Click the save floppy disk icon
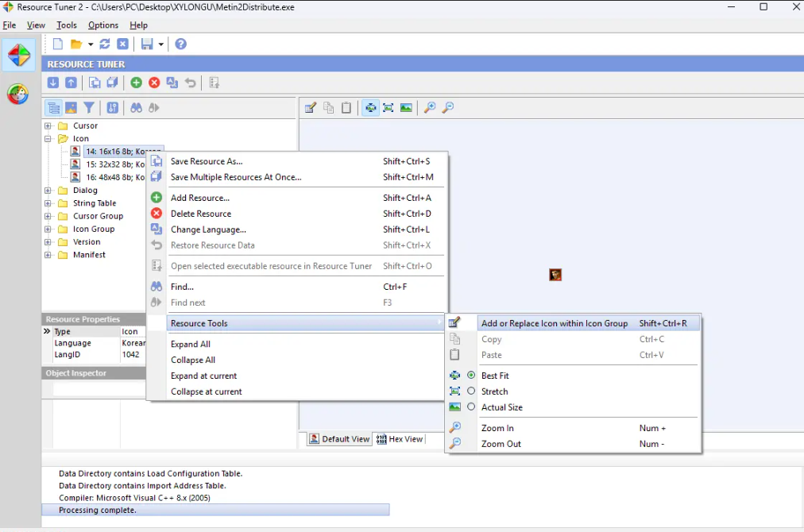Viewport: 804px width, 532px height. 147,44
